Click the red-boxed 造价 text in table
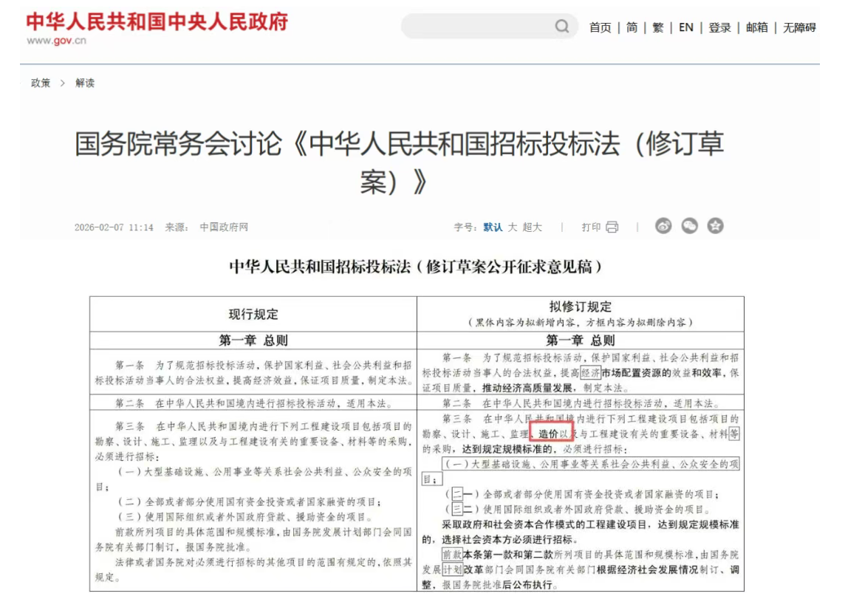Viewport: 845px width, 616px height. [549, 434]
